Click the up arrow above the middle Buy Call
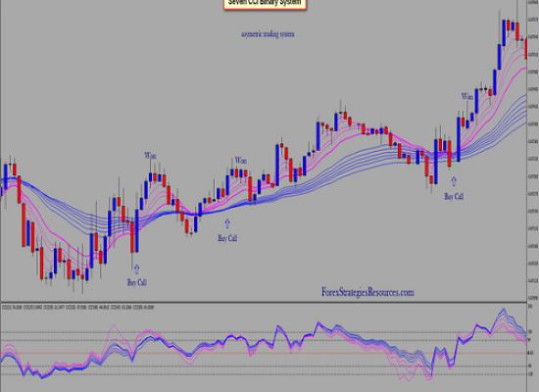This screenshot has height=392, width=539. pos(227,223)
